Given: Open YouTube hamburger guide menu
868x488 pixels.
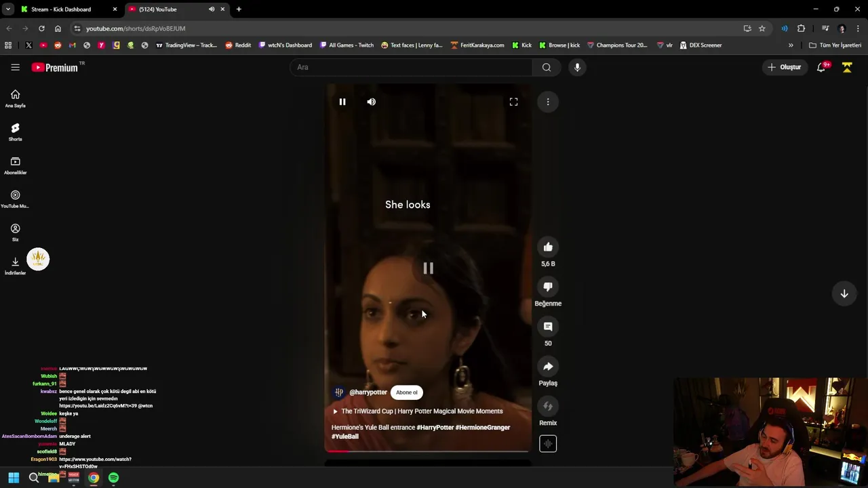Looking at the screenshot, I should [15, 67].
